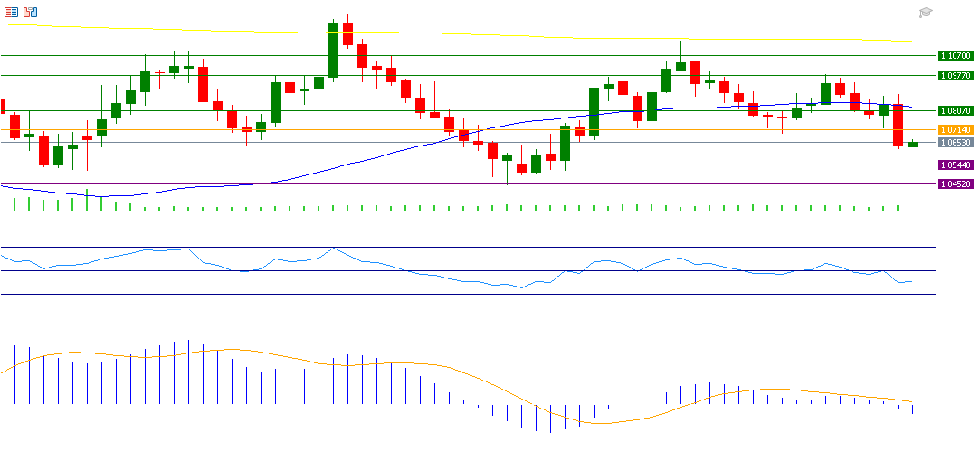Click the 1.08070 green price label

pos(956,110)
